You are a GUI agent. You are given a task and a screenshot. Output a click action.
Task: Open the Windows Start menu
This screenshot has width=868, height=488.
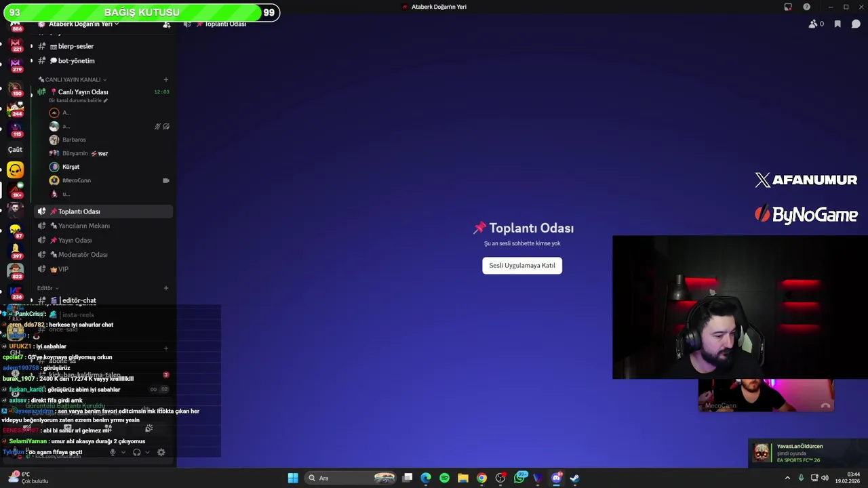293,478
